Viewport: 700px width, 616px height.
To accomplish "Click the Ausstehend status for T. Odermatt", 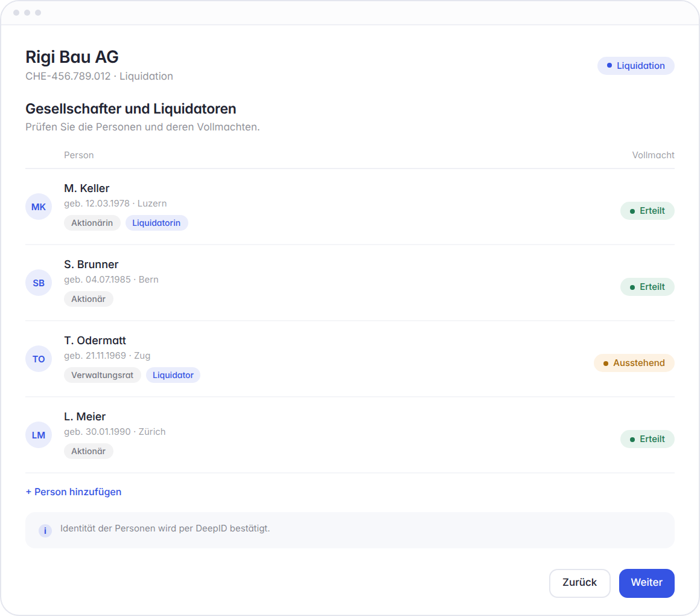I will (x=634, y=363).
